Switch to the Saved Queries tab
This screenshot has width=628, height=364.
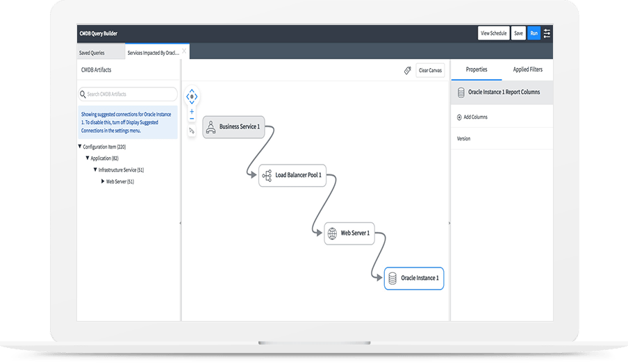(101, 53)
